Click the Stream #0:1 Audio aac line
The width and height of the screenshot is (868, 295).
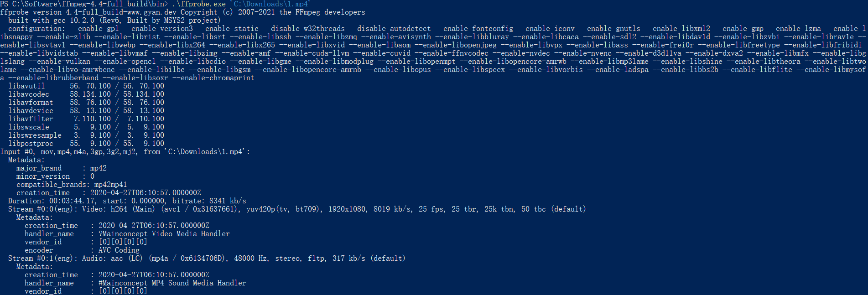(207, 258)
